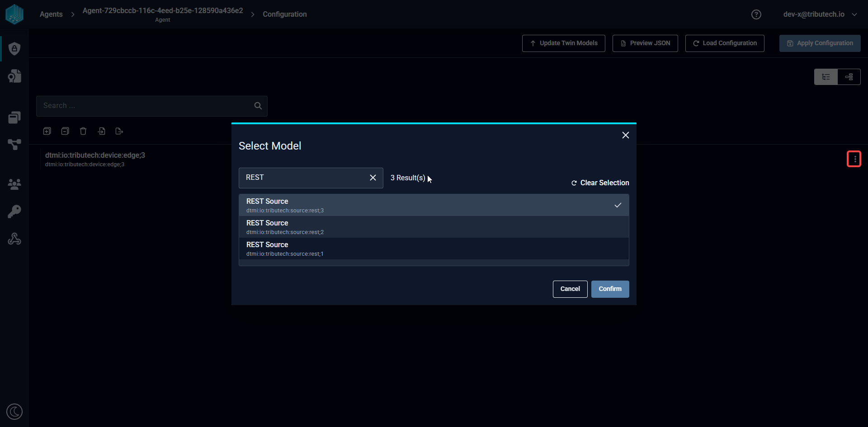
Task: Click the delete trash icon
Action: coord(83,131)
